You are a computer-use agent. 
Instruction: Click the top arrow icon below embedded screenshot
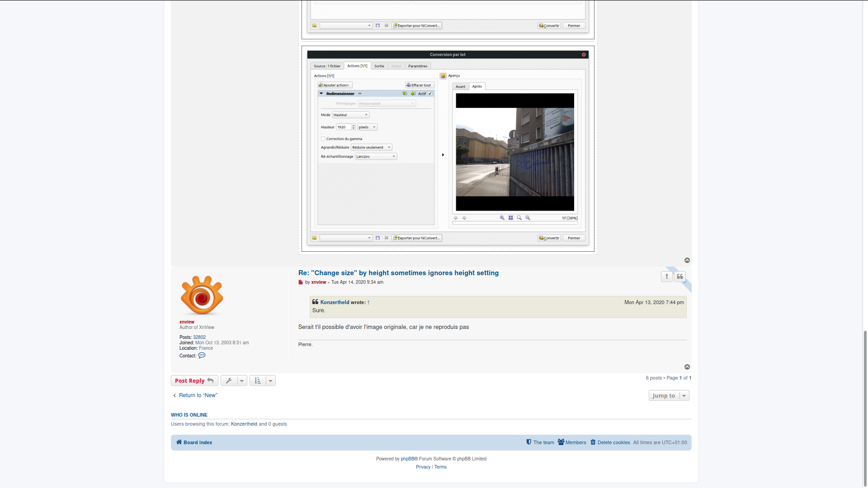point(687,261)
